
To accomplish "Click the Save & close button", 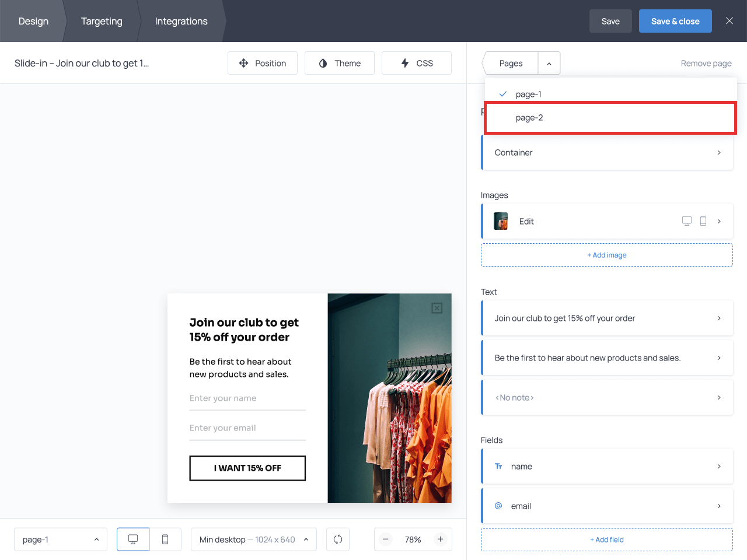I will [675, 21].
